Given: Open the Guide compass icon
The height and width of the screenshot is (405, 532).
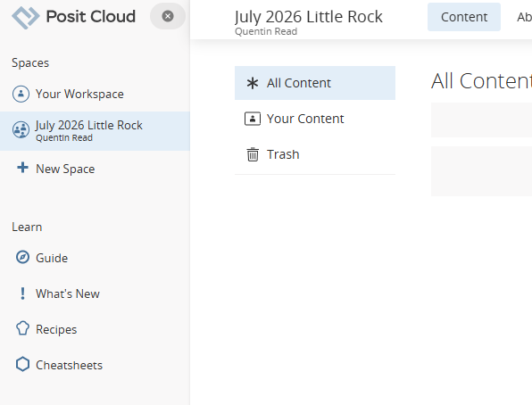Looking at the screenshot, I should (x=22, y=258).
